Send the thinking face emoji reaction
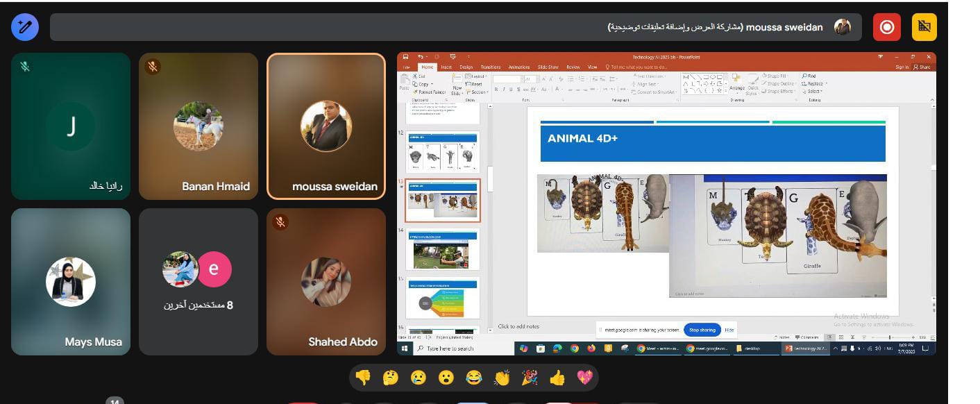Screen dimensions: 980x404 [x=391, y=378]
